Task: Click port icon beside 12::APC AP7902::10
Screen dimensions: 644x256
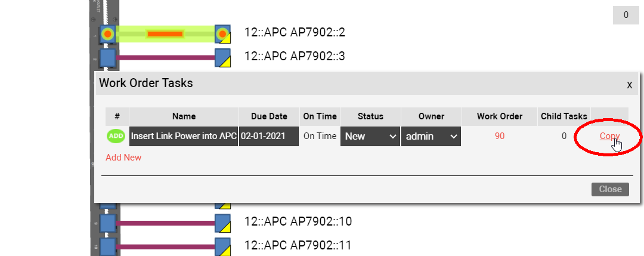Action: (222, 223)
